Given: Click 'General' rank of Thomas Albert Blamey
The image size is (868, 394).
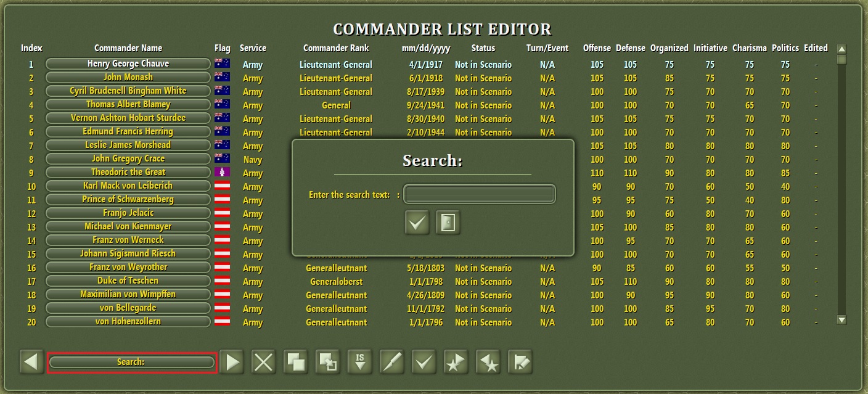Looking at the screenshot, I should pyautogui.click(x=336, y=105).
